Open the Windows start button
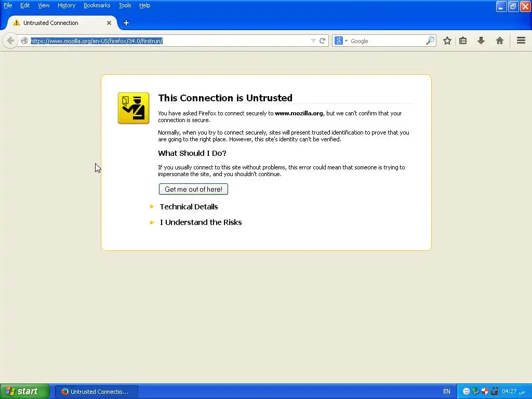Image resolution: width=532 pixels, height=399 pixels. (25, 391)
